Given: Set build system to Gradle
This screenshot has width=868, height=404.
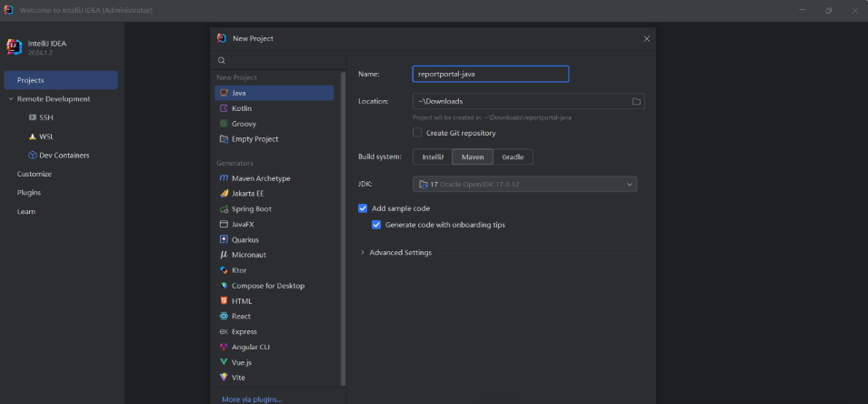Looking at the screenshot, I should pyautogui.click(x=513, y=157).
